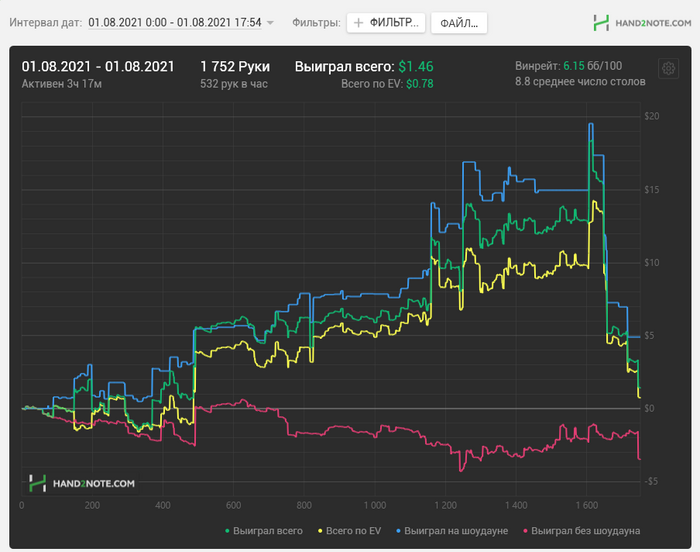Open the chart settings gear icon

click(668, 69)
